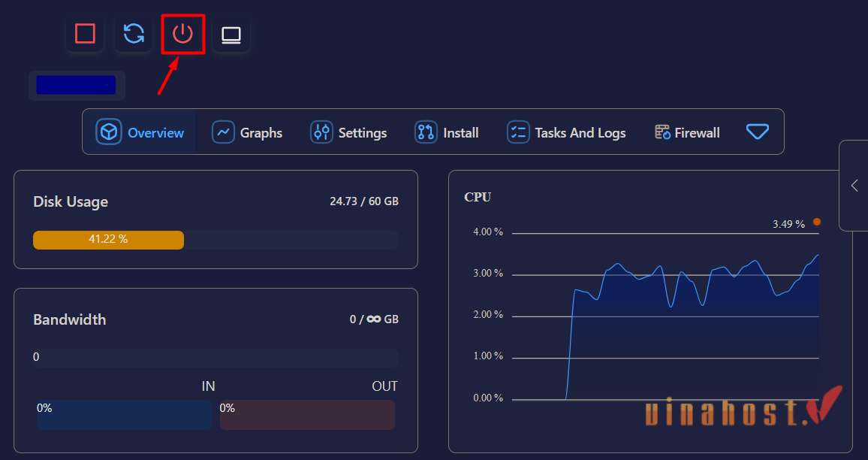868x460 pixels.
Task: Expand the blue triangle more-tabs dropdown
Action: [757, 132]
